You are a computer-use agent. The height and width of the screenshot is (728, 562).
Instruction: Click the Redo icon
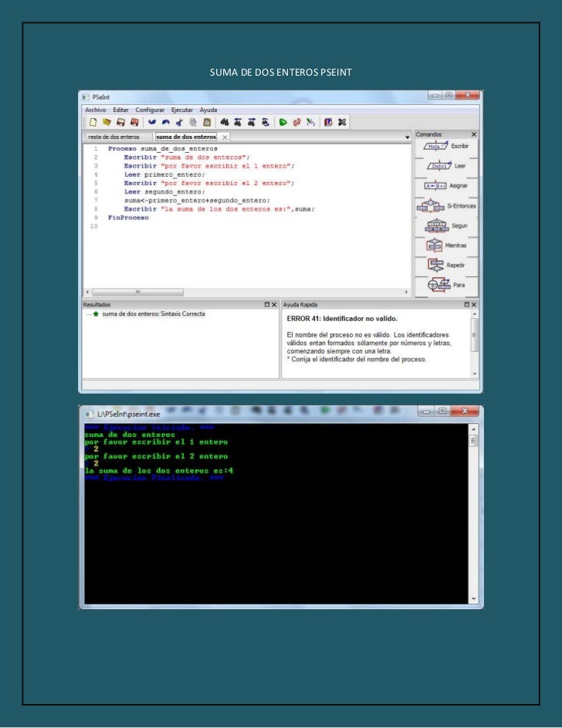click(166, 122)
